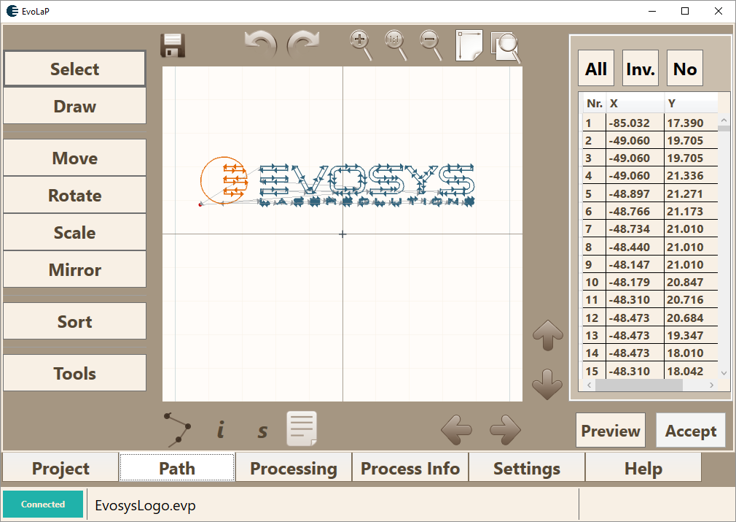Select the Rotate tool in sidebar
The image size is (736, 522).
click(75, 196)
